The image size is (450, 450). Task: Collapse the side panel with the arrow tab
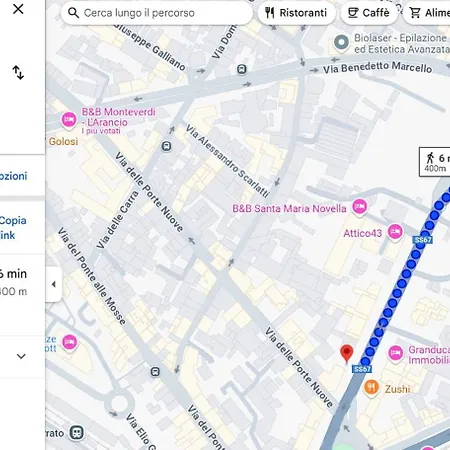[x=54, y=284]
